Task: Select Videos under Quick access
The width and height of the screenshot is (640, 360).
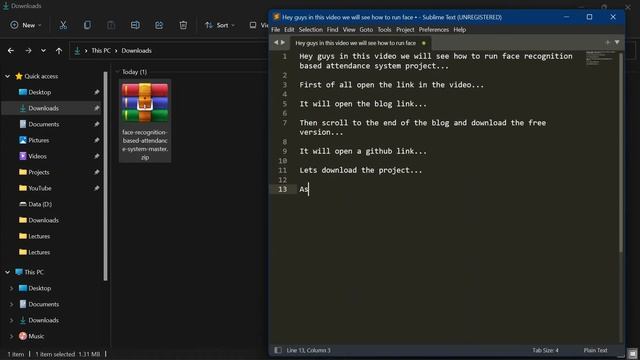Action: pyautogui.click(x=37, y=156)
